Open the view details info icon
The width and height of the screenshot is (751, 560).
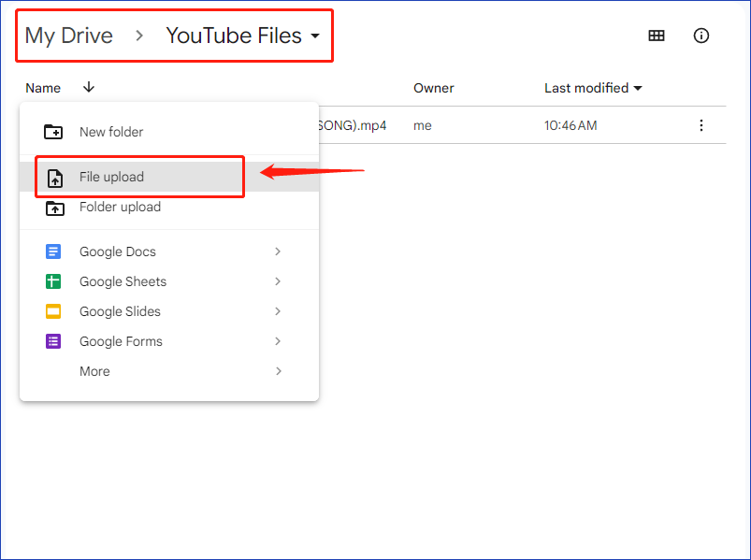[x=701, y=36]
